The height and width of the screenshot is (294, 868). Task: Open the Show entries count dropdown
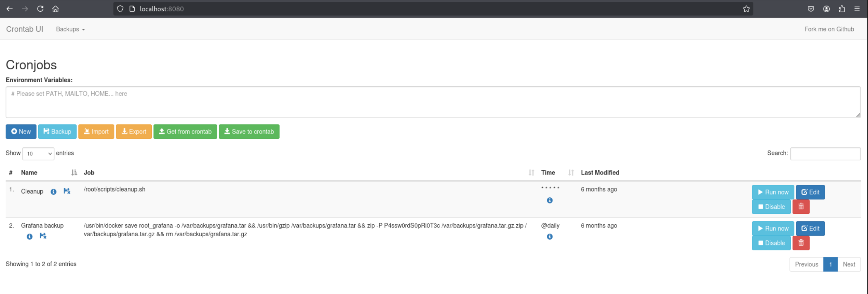[x=38, y=154]
